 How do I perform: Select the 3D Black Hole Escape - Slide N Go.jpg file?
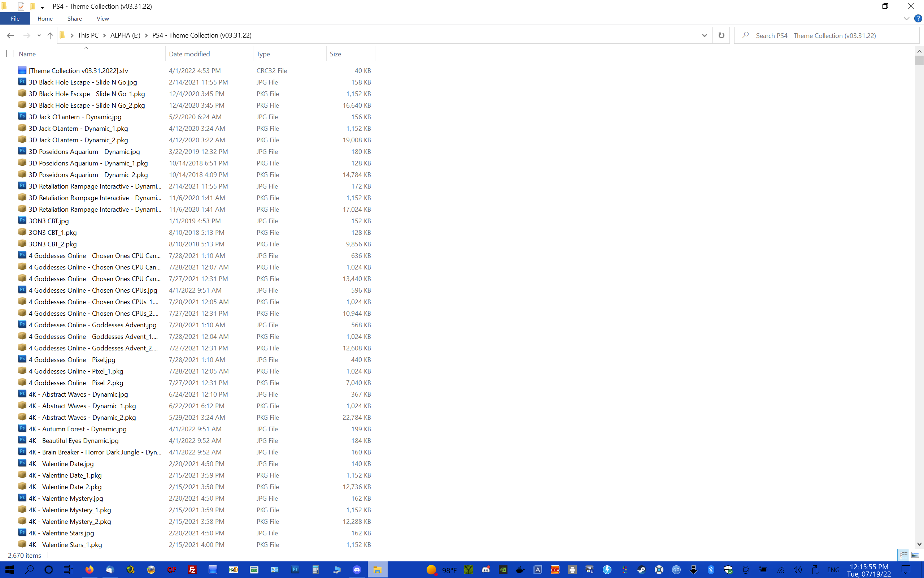pyautogui.click(x=83, y=82)
